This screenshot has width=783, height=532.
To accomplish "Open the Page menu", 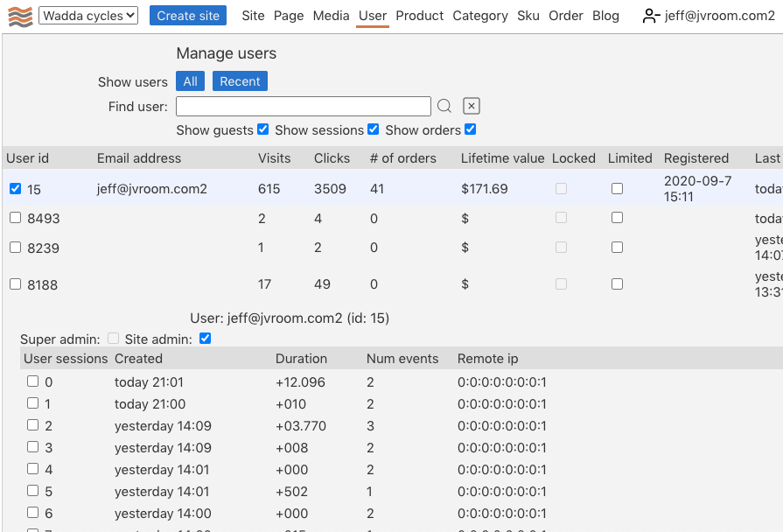I will point(289,16).
